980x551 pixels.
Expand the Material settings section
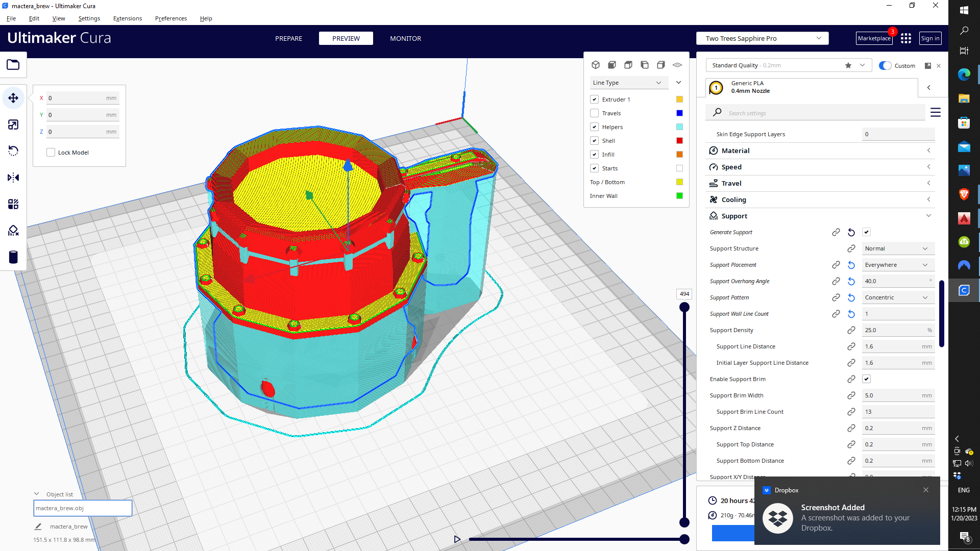820,151
